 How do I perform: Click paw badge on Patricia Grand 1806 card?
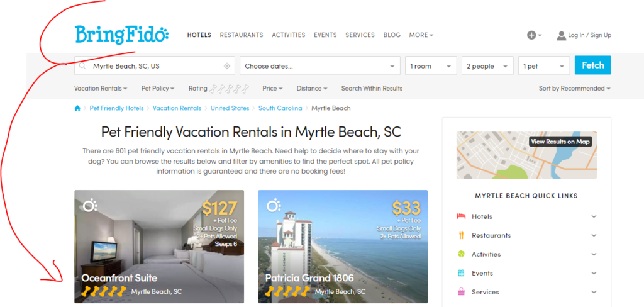click(274, 205)
